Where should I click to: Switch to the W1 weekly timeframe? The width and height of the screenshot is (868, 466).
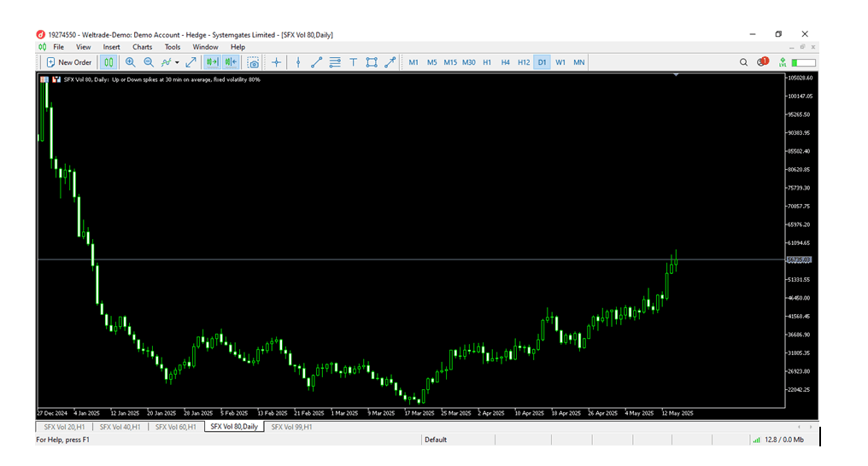tap(560, 62)
